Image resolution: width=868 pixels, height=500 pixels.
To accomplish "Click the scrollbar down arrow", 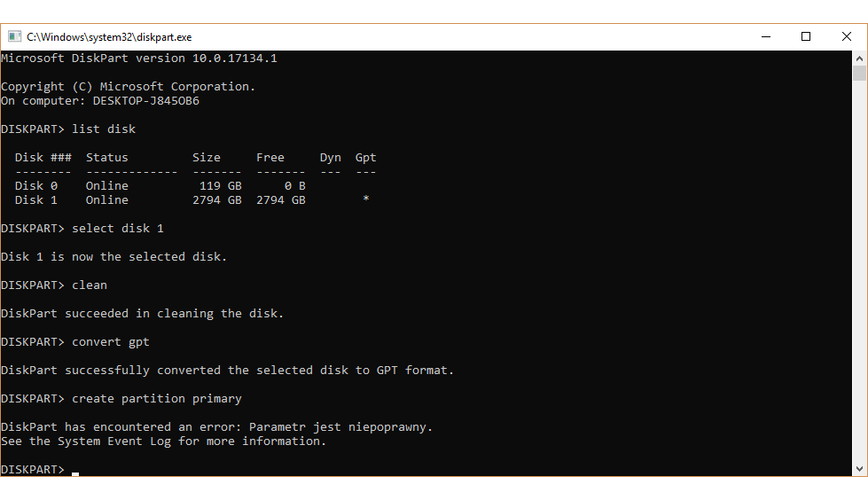I will click(x=859, y=468).
